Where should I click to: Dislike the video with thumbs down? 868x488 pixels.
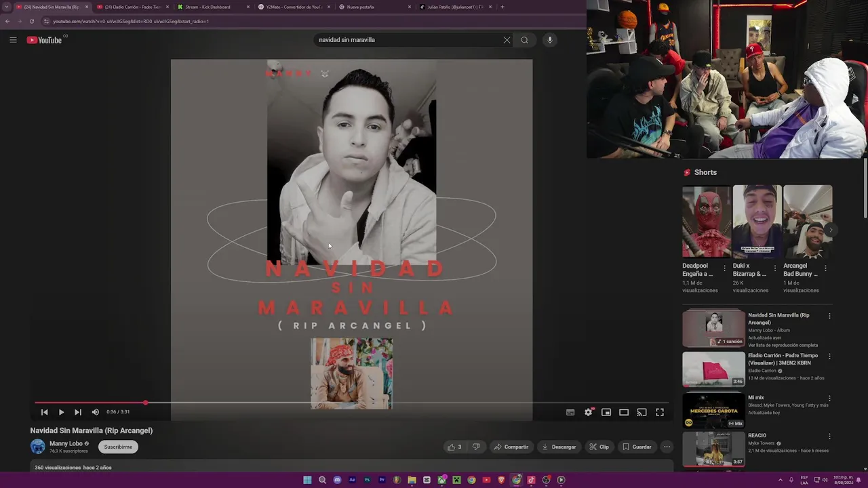476,447
